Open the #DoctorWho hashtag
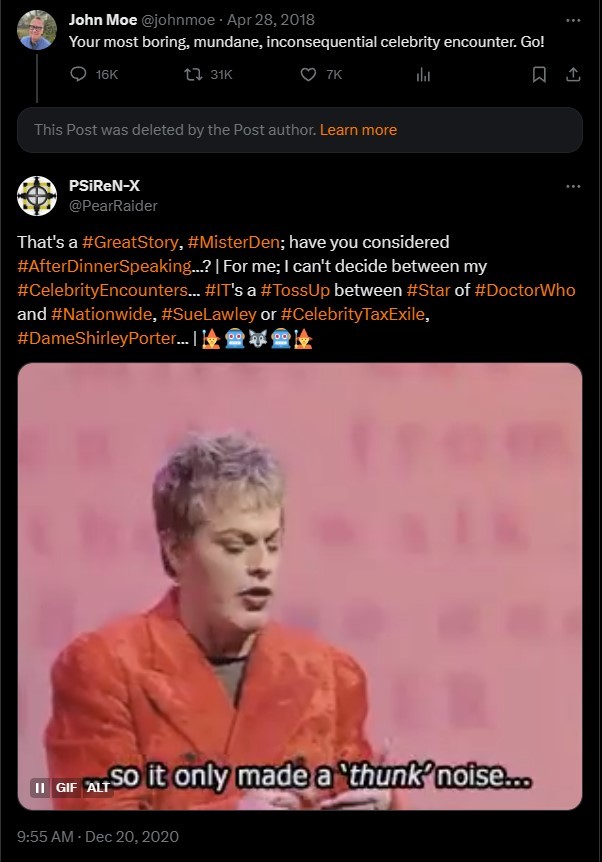The image size is (602, 862). (x=524, y=290)
